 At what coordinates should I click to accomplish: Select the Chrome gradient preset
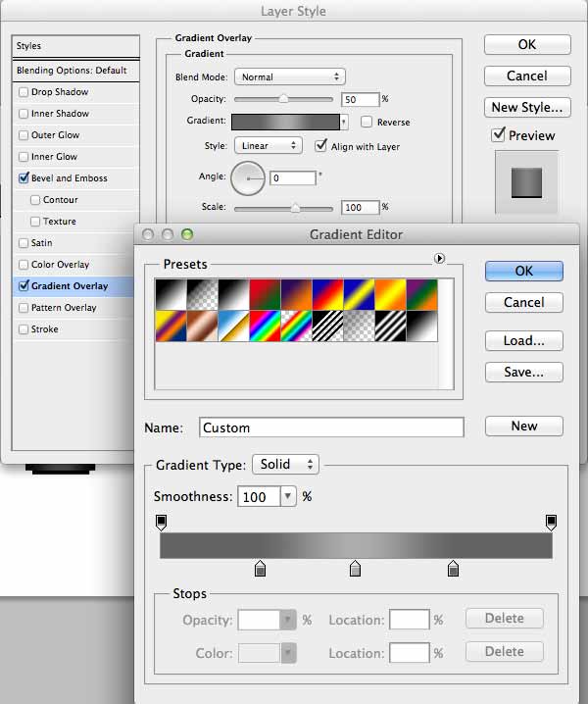(x=234, y=326)
